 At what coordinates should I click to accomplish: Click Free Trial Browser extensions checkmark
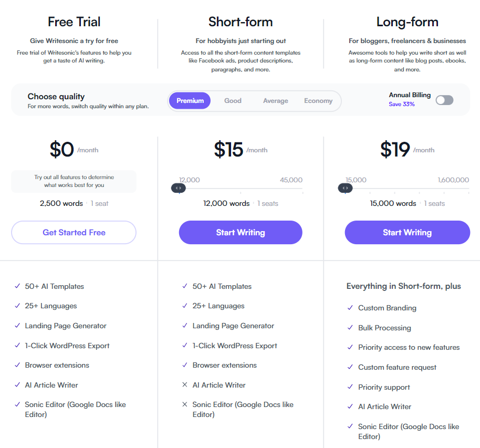pos(17,365)
